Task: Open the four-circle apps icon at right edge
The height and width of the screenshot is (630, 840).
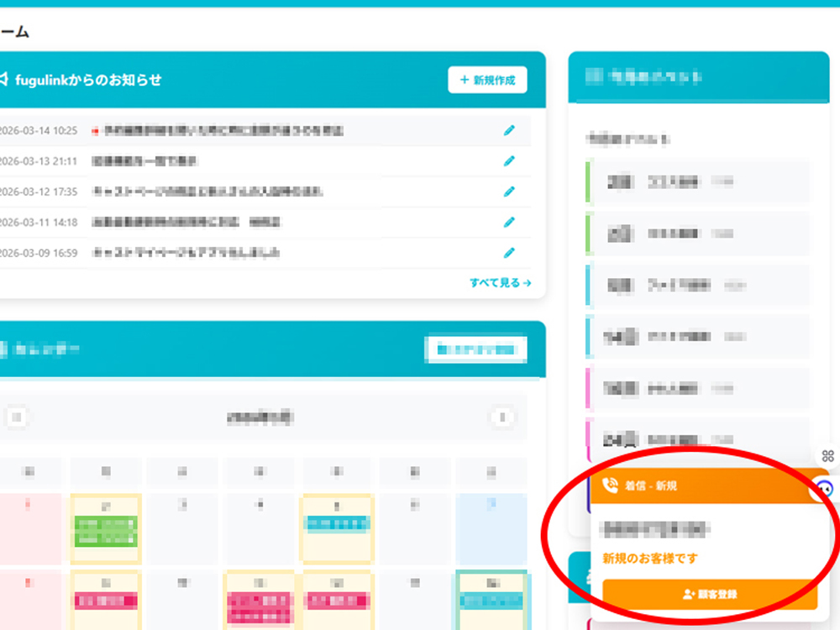Action: pos(827,456)
